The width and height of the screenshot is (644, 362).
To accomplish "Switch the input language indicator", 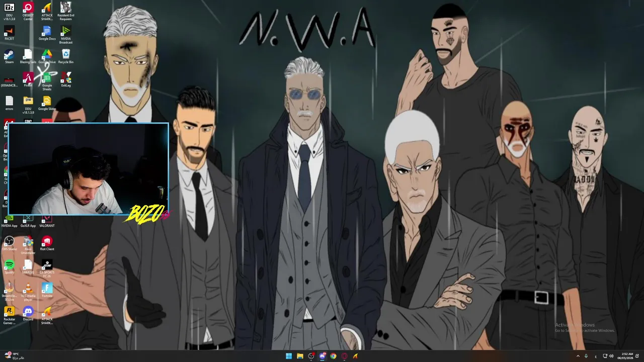I will 596,356.
